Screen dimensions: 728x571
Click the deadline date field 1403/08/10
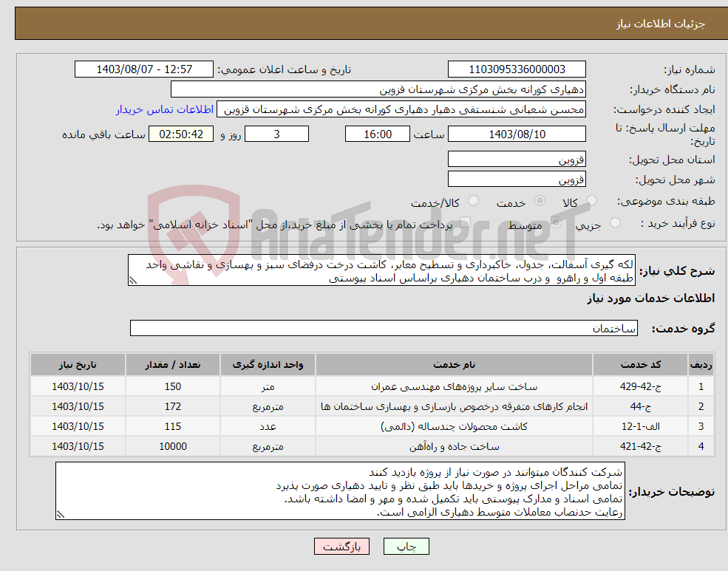[517, 134]
